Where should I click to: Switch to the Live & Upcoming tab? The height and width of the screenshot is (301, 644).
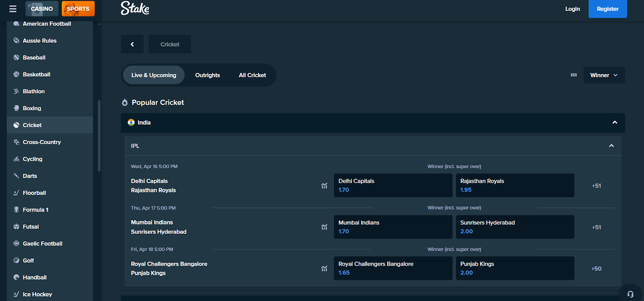coord(154,75)
